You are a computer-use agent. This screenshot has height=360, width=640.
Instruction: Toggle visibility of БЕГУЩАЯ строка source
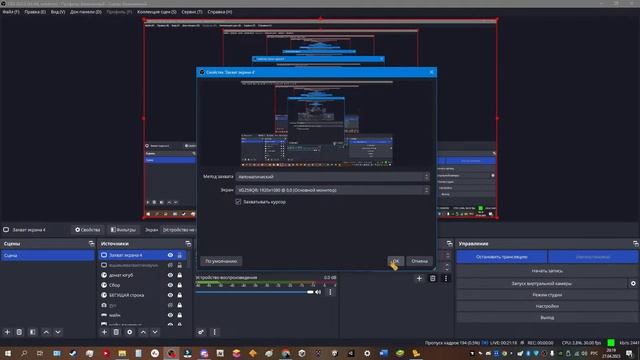pos(170,295)
